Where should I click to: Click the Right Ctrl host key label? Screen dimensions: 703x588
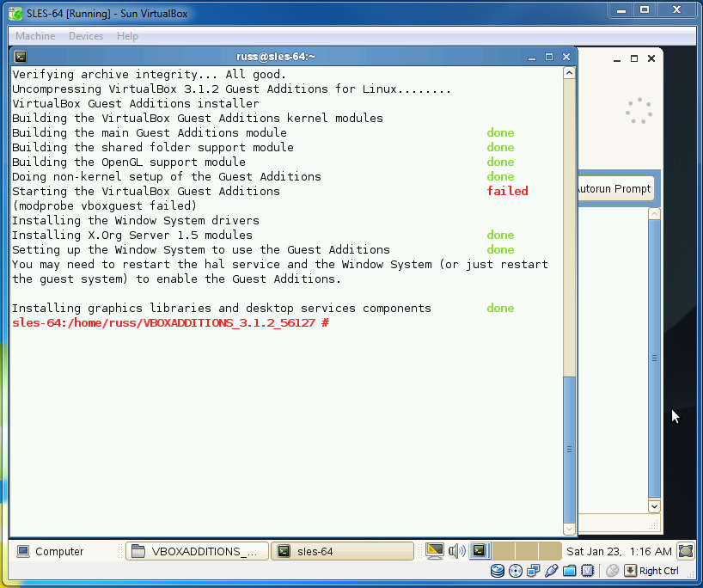[658, 571]
